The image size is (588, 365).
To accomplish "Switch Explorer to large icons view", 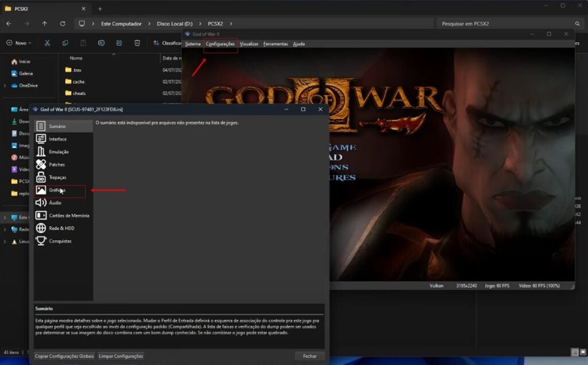I will tap(583, 352).
